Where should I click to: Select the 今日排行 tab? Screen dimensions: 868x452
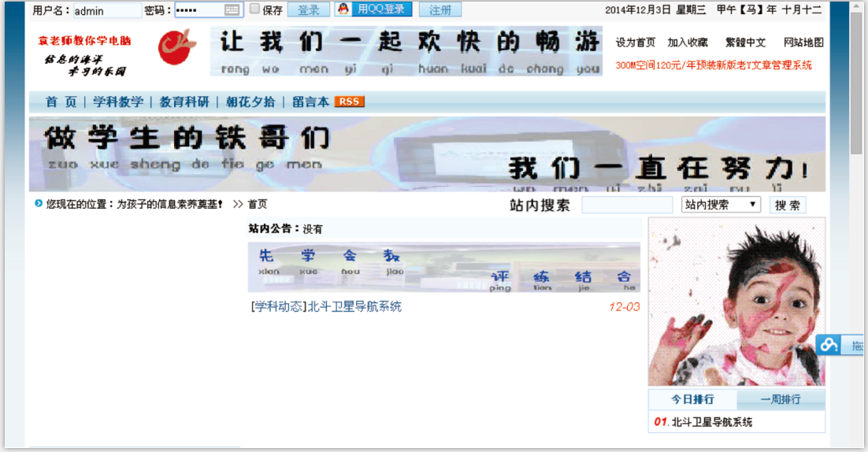pyautogui.click(x=692, y=399)
